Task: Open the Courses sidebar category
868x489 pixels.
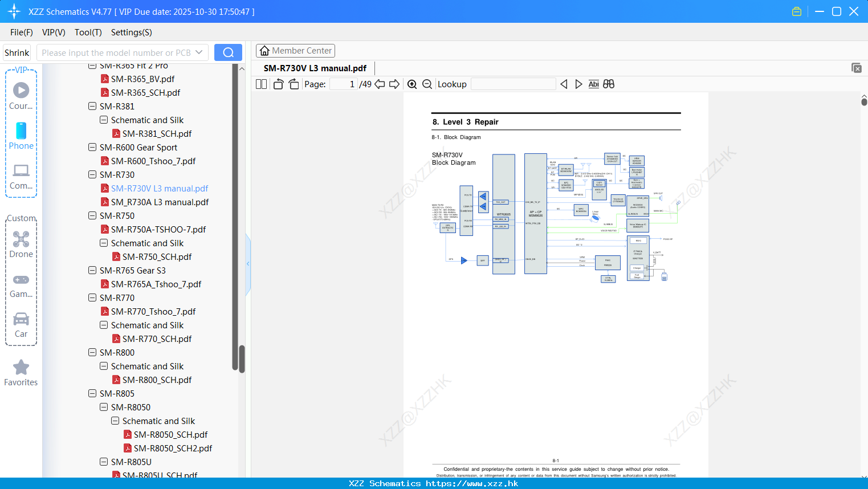Action: 21,95
